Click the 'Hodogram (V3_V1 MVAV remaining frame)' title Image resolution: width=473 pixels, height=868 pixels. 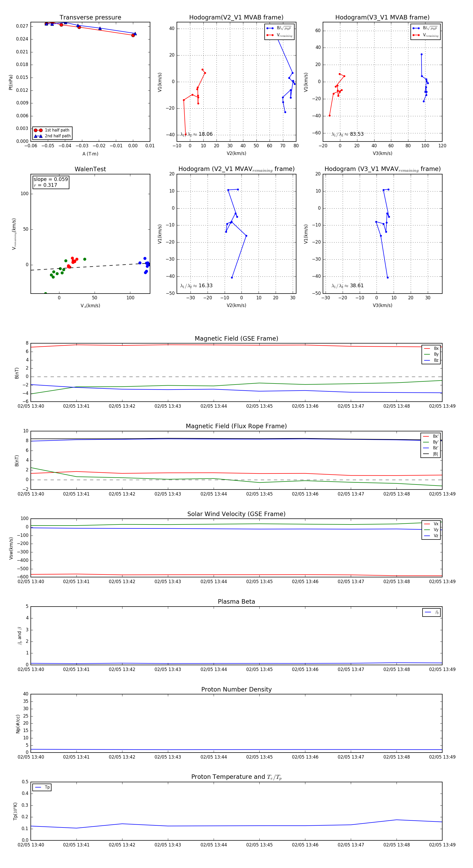click(382, 169)
